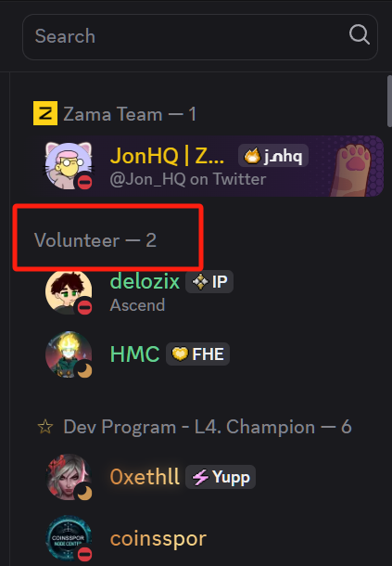Viewport: 392px width, 566px height.
Task: Click the yellow Zama Team role icon
Action: (45, 113)
